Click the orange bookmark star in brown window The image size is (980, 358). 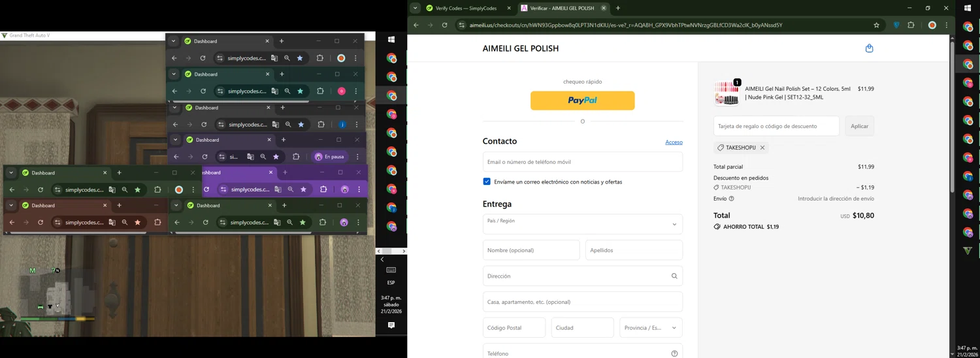pos(137,223)
